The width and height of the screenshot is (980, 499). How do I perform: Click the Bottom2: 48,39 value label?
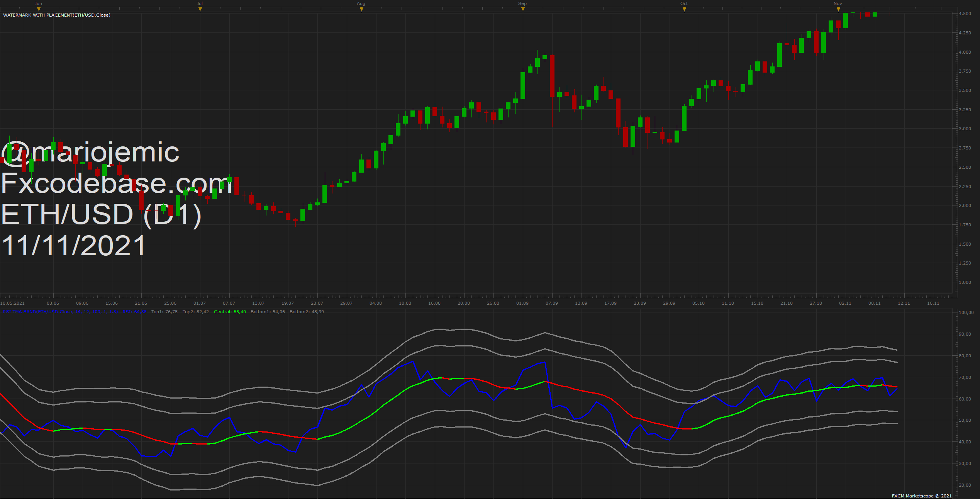click(x=307, y=312)
